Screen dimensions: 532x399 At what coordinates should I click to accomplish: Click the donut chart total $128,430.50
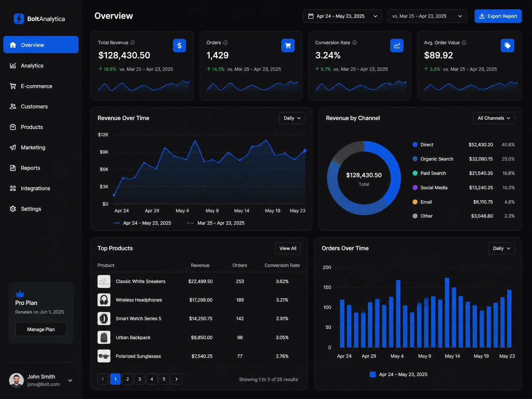pyautogui.click(x=364, y=175)
